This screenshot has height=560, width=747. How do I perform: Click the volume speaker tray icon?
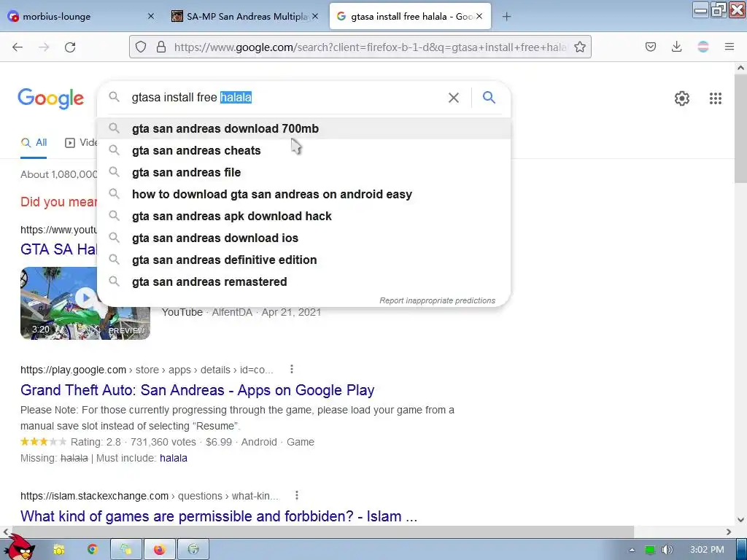pos(667,550)
